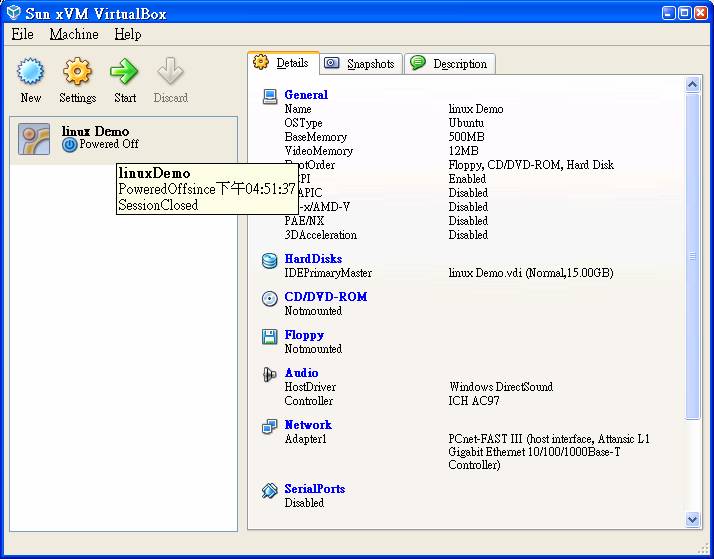Click the 'PCnet-FAST III' adapter description

(549, 452)
